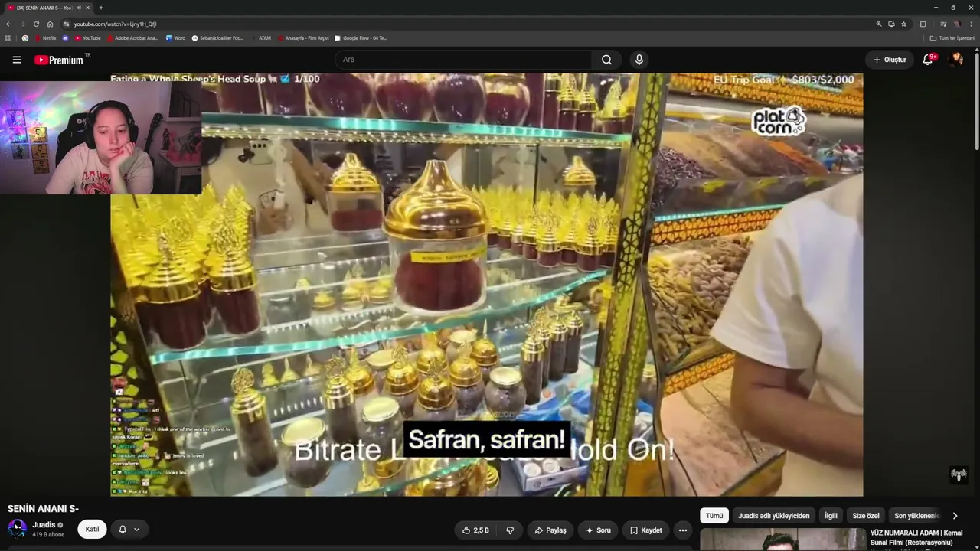Viewport: 980px width, 551px height.
Task: Open the Netflix bookmark
Action: click(45, 38)
